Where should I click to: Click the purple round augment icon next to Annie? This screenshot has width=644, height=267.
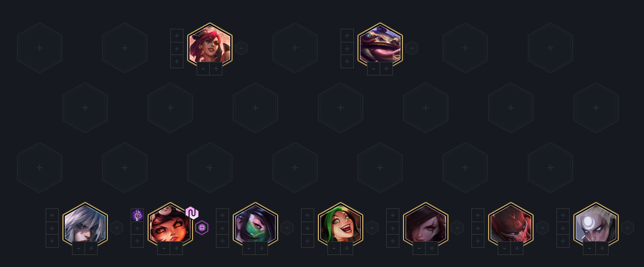point(201,227)
